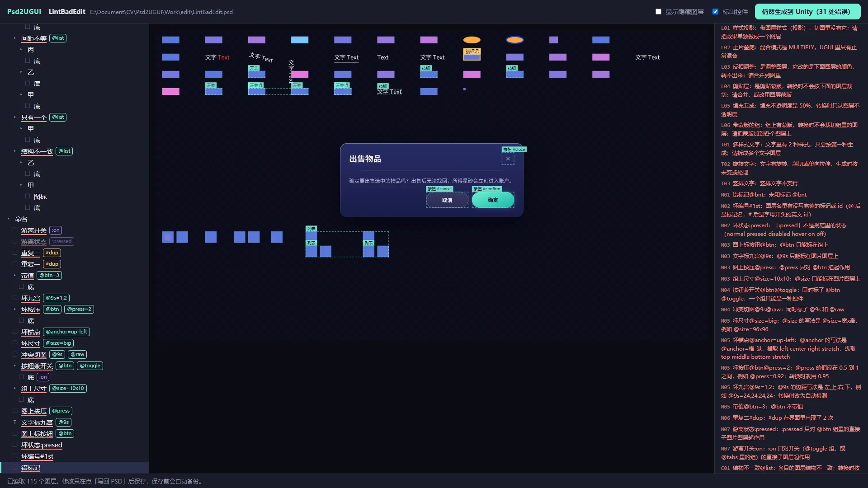
Task: Collapse the 间距不等 group
Action: pyautogui.click(x=15, y=38)
